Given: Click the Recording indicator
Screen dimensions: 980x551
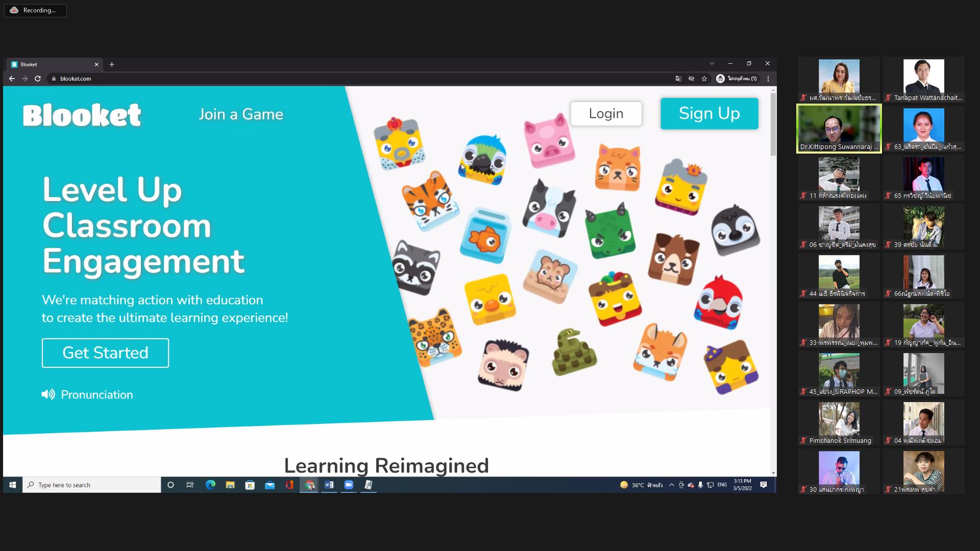Looking at the screenshot, I should point(35,10).
